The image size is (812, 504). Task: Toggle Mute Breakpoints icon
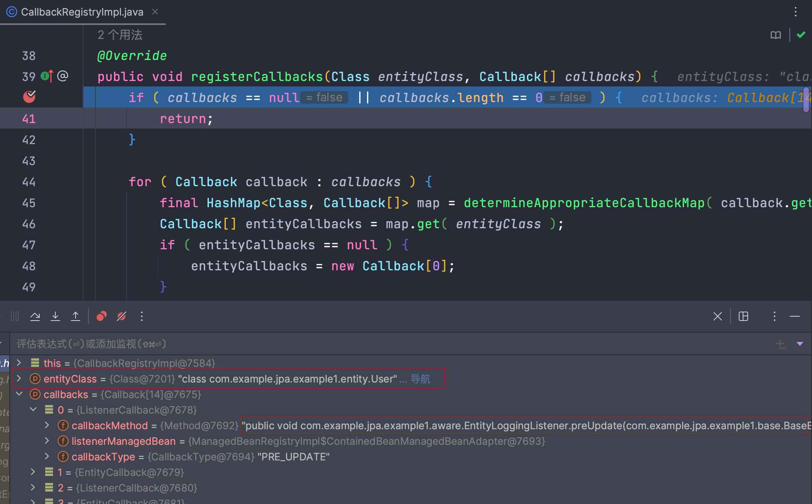coord(122,316)
